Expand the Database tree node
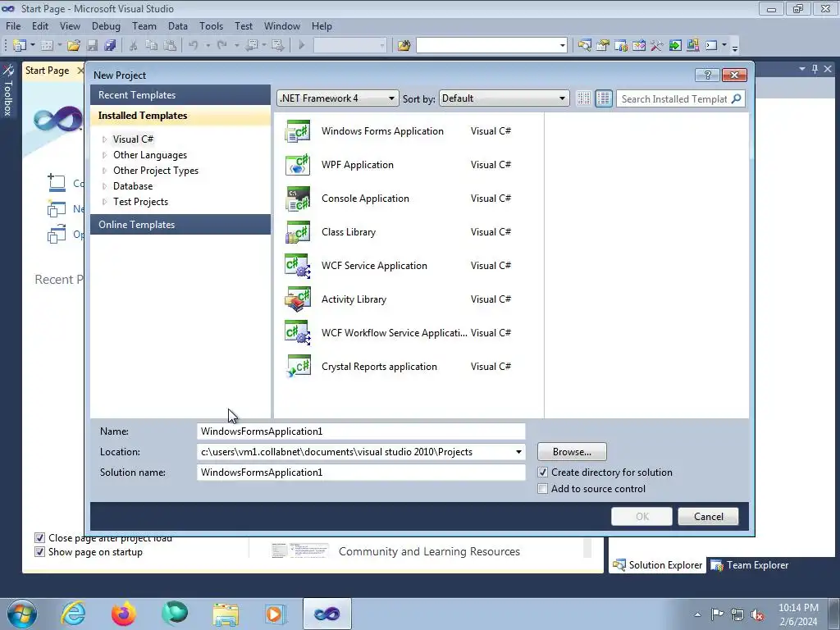Screen dimensions: 840x630 click(x=104, y=186)
